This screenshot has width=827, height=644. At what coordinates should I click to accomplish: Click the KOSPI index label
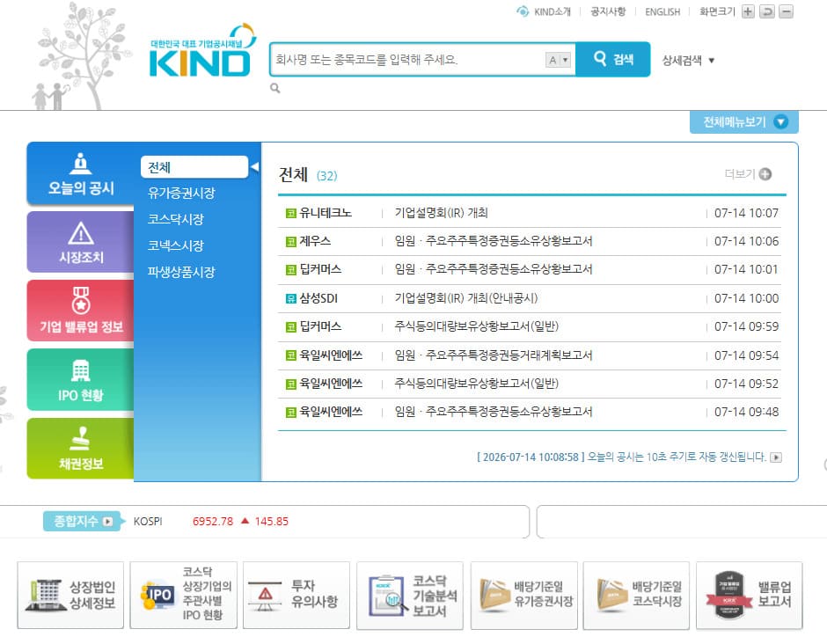coord(148,522)
